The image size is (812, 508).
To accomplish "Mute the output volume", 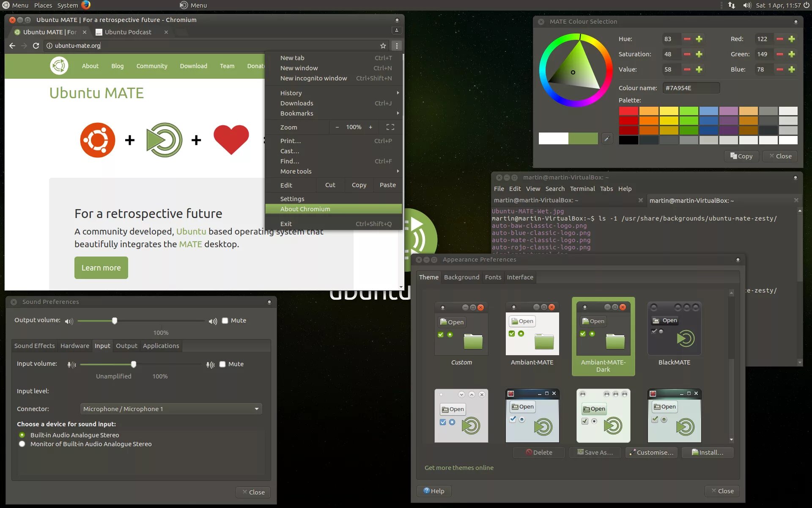I will coord(225,320).
